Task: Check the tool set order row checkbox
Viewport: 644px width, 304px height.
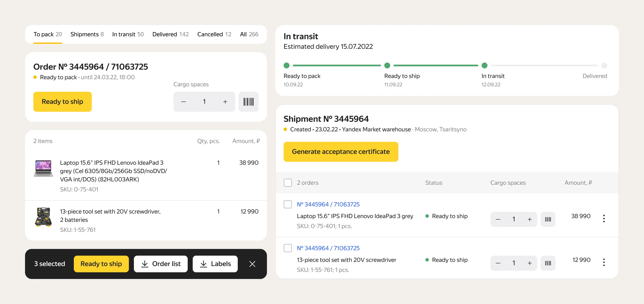Action: coord(288,248)
